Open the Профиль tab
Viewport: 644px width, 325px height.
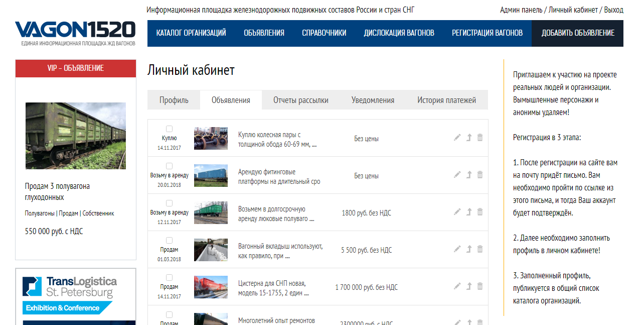point(174,100)
